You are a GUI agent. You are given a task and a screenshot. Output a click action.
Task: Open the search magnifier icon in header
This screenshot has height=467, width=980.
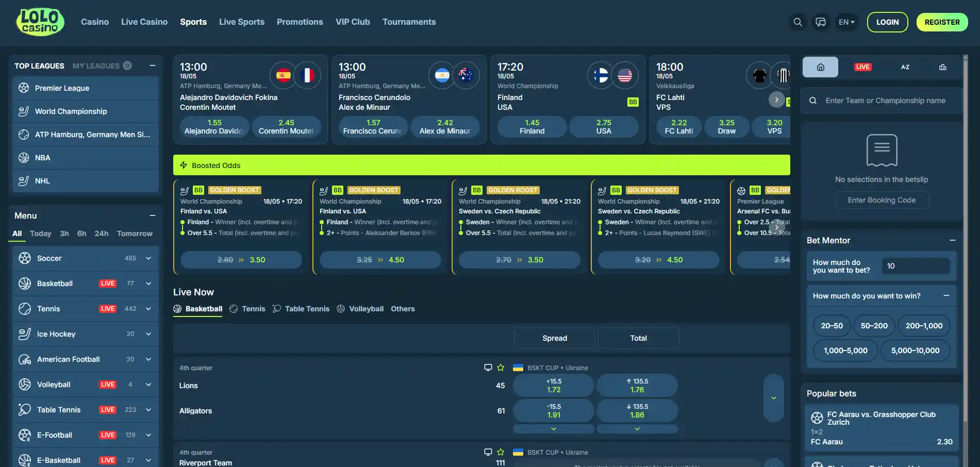coord(798,22)
